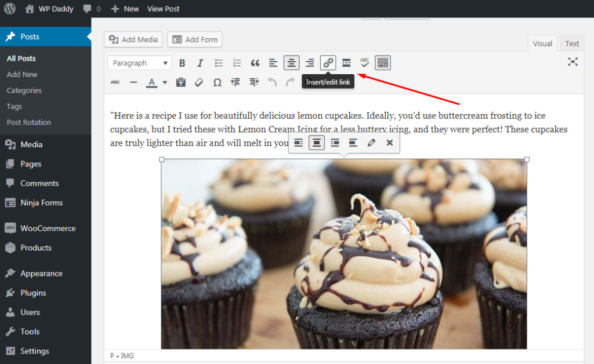Open the Paragraph format dropdown
The height and width of the screenshot is (364, 594).
139,63
